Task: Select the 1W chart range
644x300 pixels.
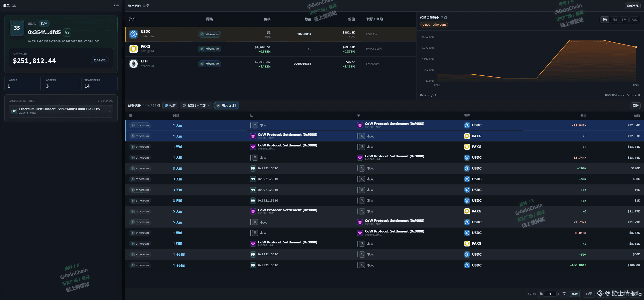Action: point(605,20)
